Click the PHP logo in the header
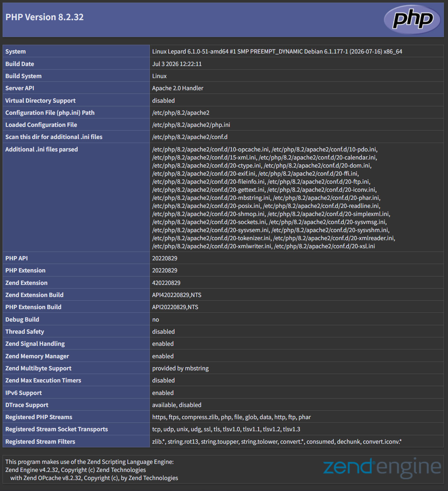 click(x=412, y=19)
